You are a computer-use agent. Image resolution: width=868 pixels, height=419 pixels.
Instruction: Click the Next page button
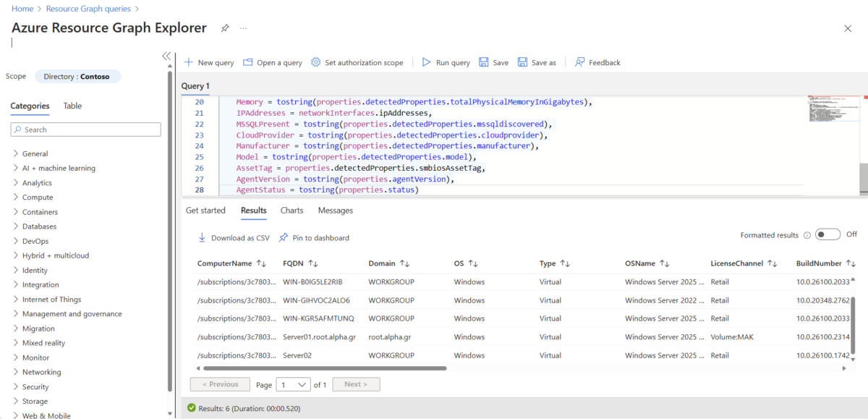[356, 384]
